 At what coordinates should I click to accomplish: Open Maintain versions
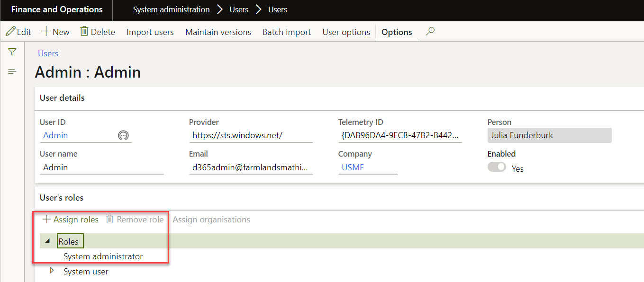point(218,32)
